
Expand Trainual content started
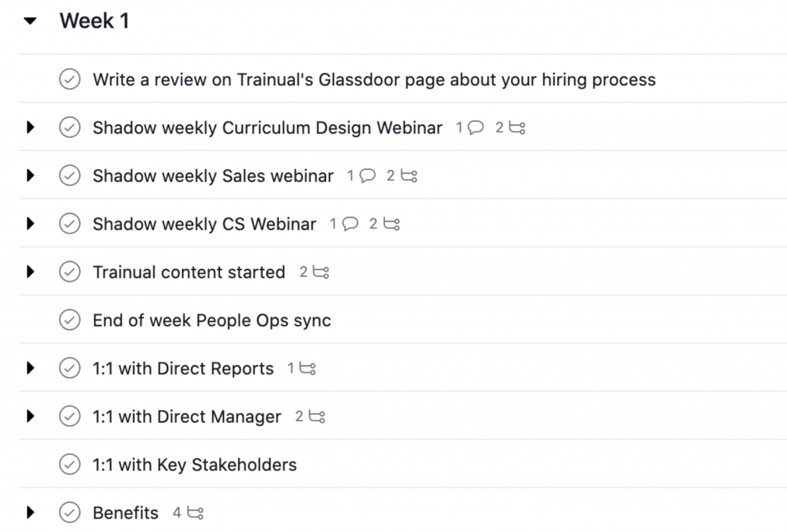point(29,271)
